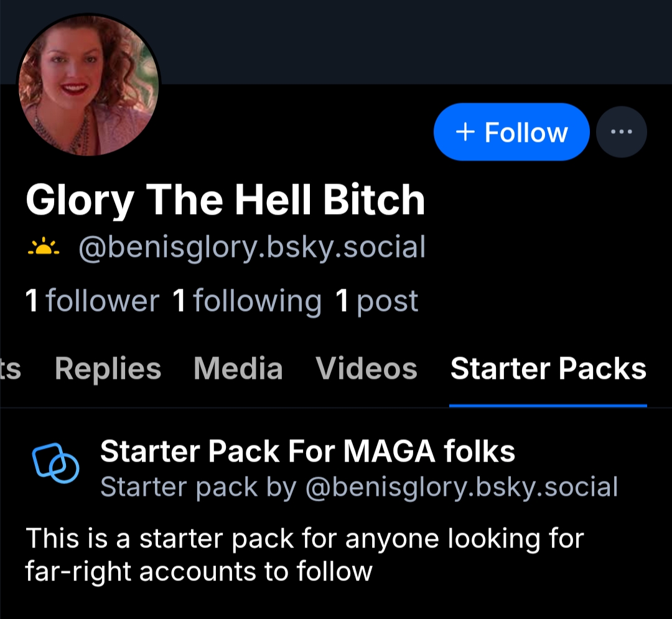
Task: View the 1 follower list
Action: point(92,301)
